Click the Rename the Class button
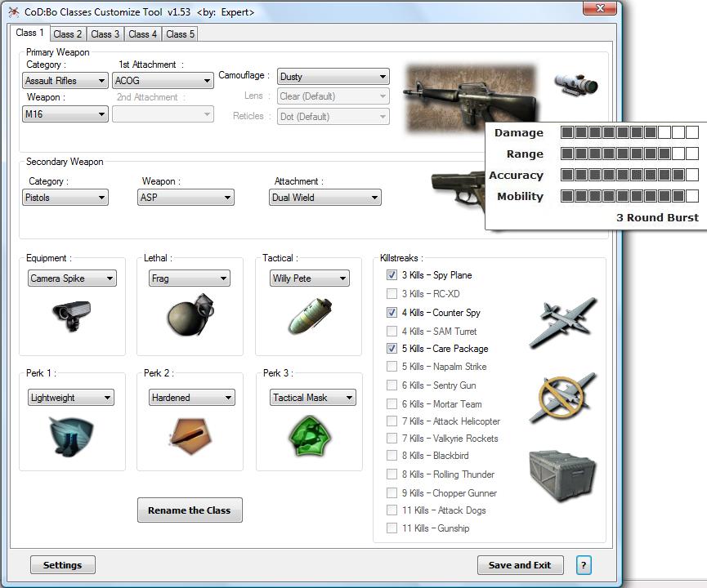This screenshot has height=588, width=707. [190, 510]
